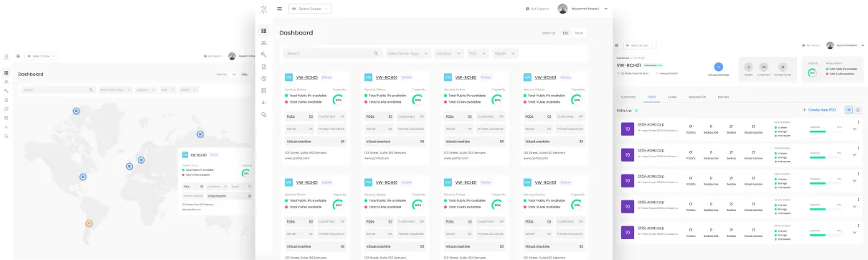Click the search magnifier icon in center window

click(x=376, y=53)
